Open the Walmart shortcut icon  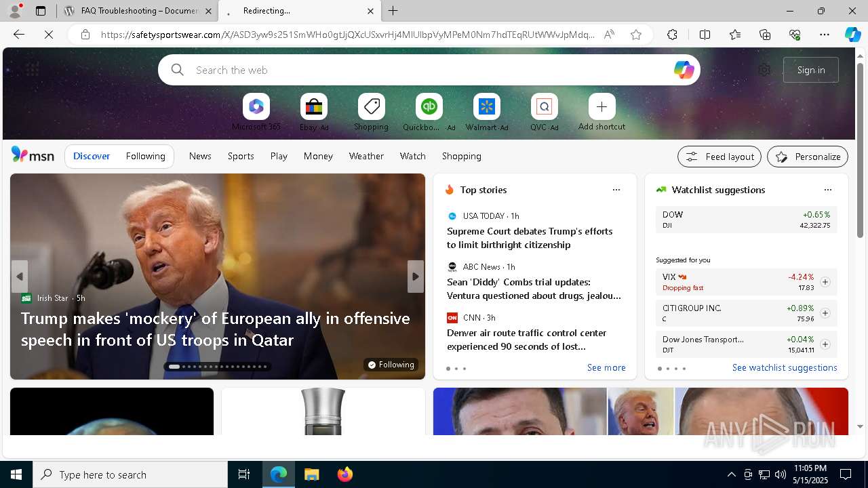[486, 106]
